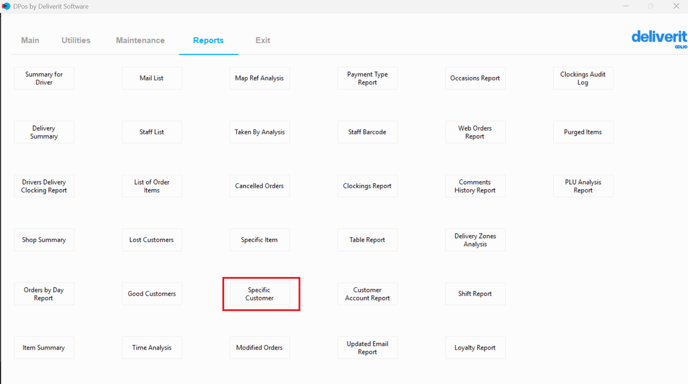The image size is (688, 384).
Task: Run PLU Analysis Report
Action: pyautogui.click(x=583, y=186)
